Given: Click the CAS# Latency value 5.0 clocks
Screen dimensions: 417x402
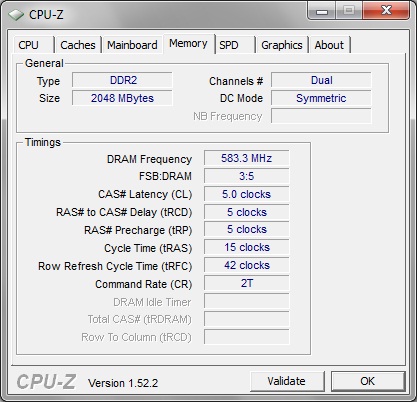Looking at the screenshot, I should tap(247, 194).
